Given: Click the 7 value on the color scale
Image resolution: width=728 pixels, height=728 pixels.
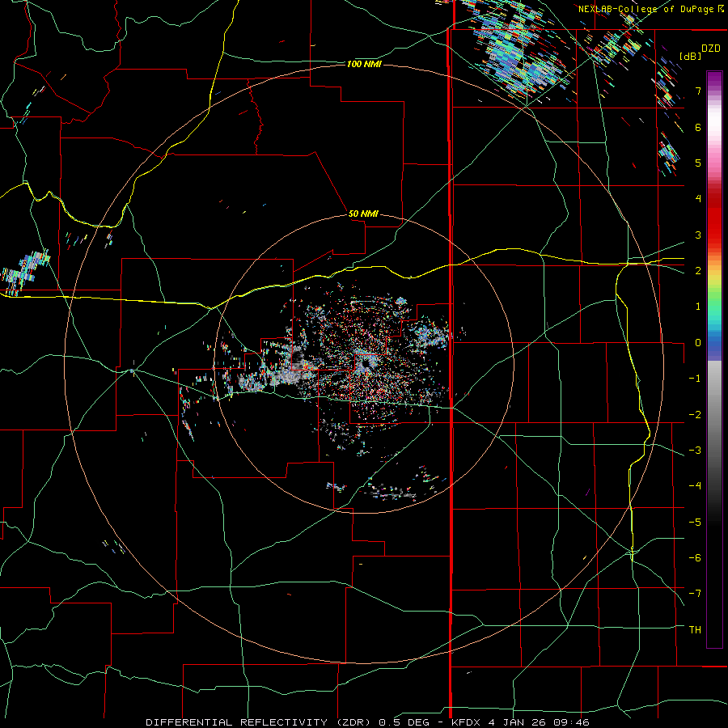Looking at the screenshot, I should tap(698, 91).
